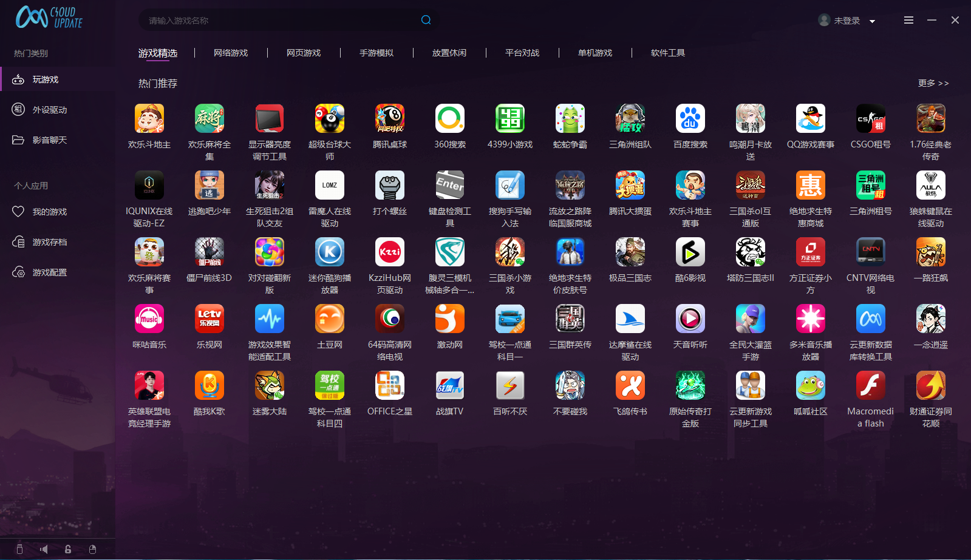Open the 单机游戏 tab
This screenshot has height=560, width=971.
pos(595,53)
